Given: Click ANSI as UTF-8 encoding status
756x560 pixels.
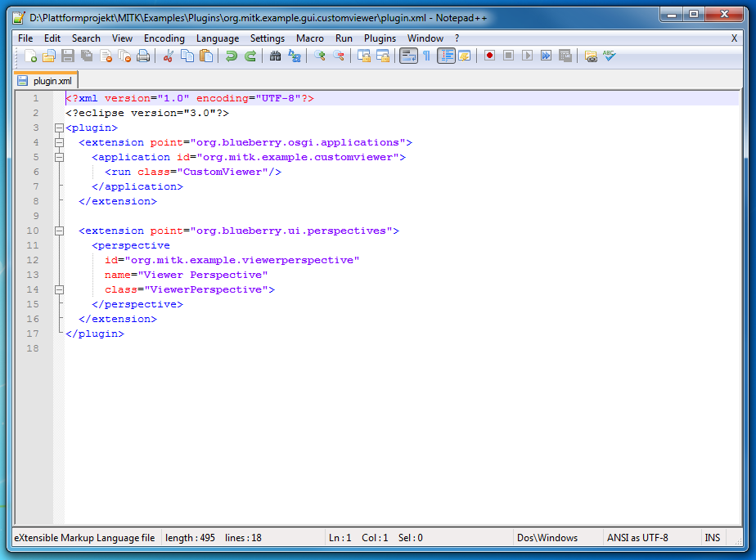Looking at the screenshot, I should pos(637,538).
